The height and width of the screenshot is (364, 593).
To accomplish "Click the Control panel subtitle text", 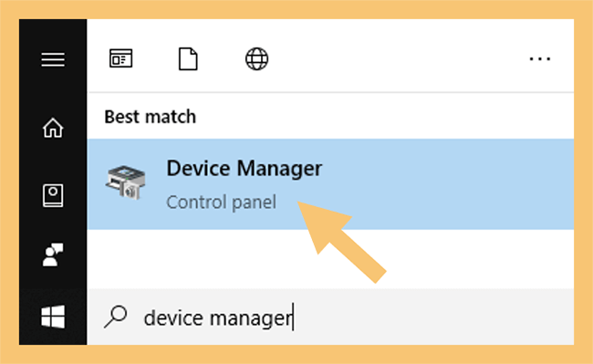I will tap(222, 203).
